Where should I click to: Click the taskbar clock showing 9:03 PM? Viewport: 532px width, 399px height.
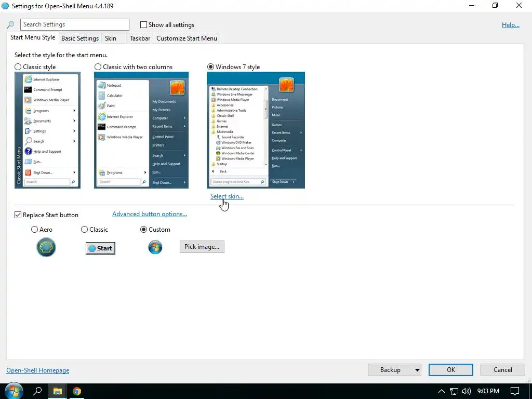coord(488,391)
